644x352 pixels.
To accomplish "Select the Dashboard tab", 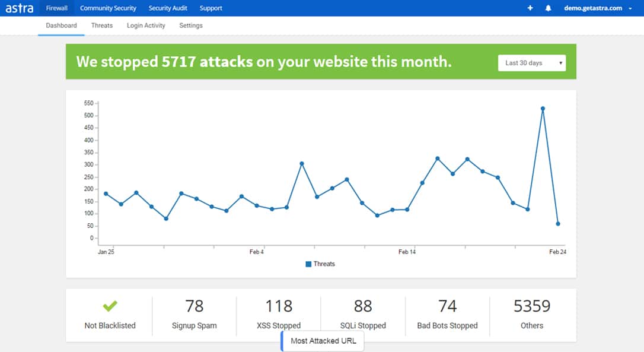I will tap(61, 26).
